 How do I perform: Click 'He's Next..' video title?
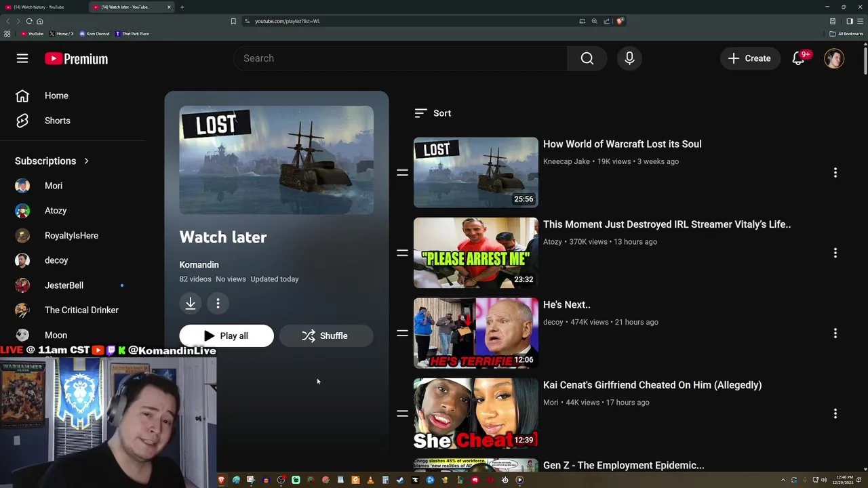[x=567, y=304]
